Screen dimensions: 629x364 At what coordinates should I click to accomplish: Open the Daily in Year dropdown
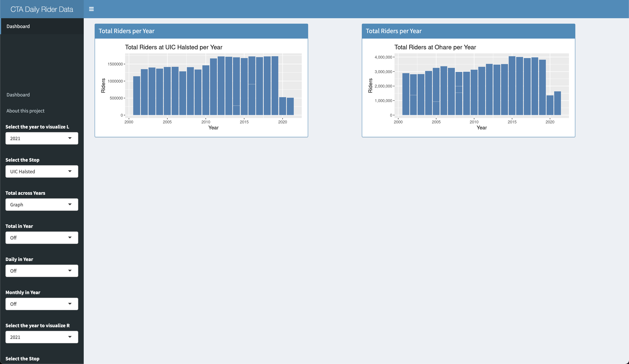pyautogui.click(x=42, y=271)
